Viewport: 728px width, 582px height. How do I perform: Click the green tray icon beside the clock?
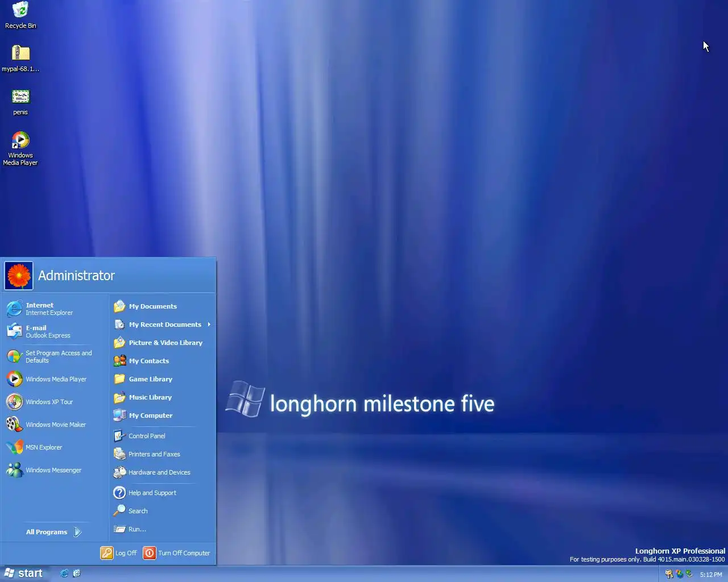pyautogui.click(x=689, y=574)
